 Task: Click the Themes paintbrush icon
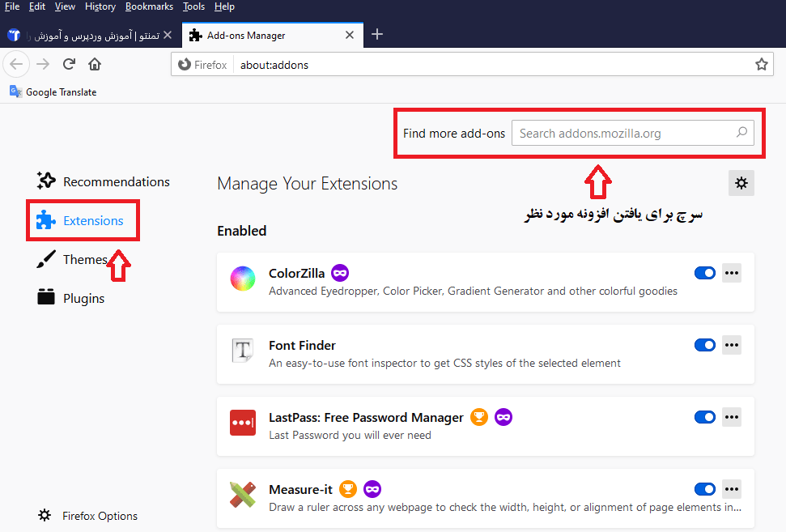(x=46, y=259)
